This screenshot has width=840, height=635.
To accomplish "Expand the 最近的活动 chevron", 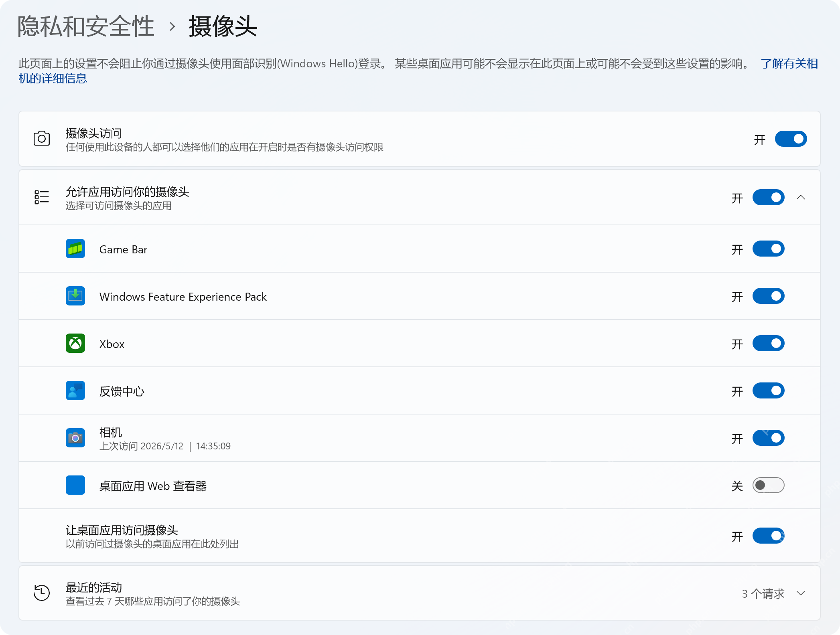I will coord(801,593).
